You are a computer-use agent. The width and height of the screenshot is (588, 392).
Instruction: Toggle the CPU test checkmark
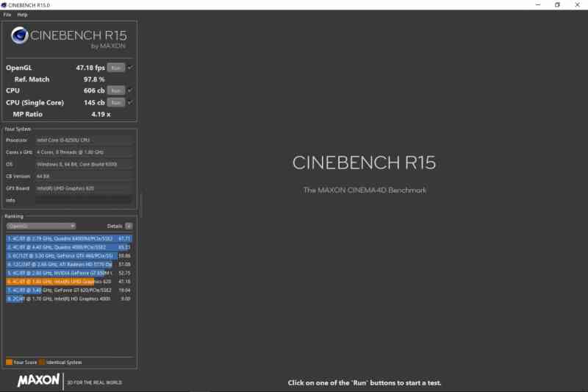(x=130, y=90)
